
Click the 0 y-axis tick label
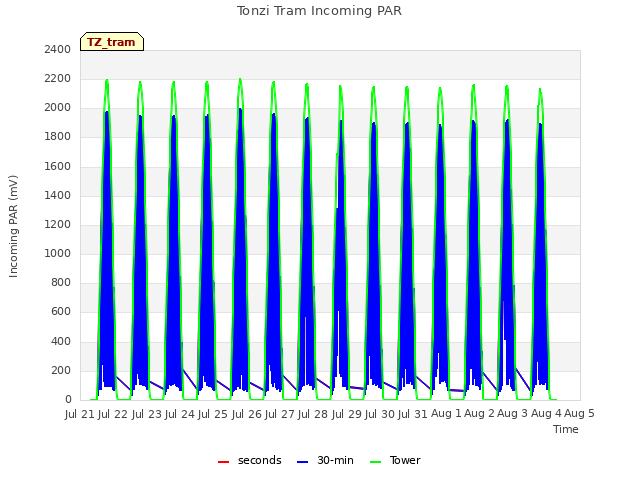(x=68, y=400)
